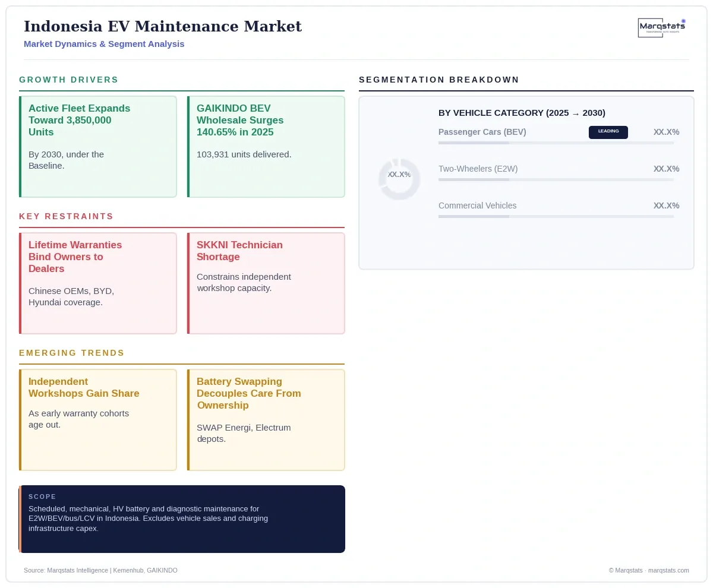The width and height of the screenshot is (713, 588).
Task: Click 'By 2030, under the Baseline.' text
Action: pos(67,160)
